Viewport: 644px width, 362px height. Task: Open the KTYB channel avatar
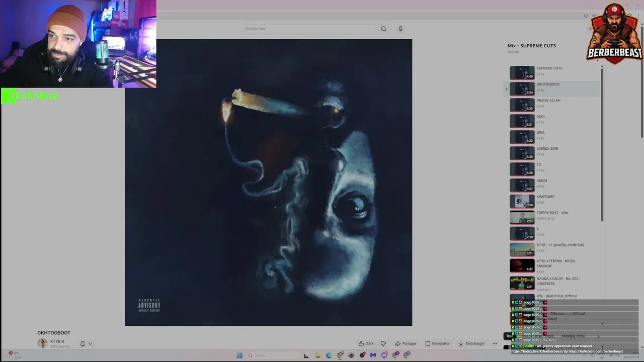pos(42,343)
